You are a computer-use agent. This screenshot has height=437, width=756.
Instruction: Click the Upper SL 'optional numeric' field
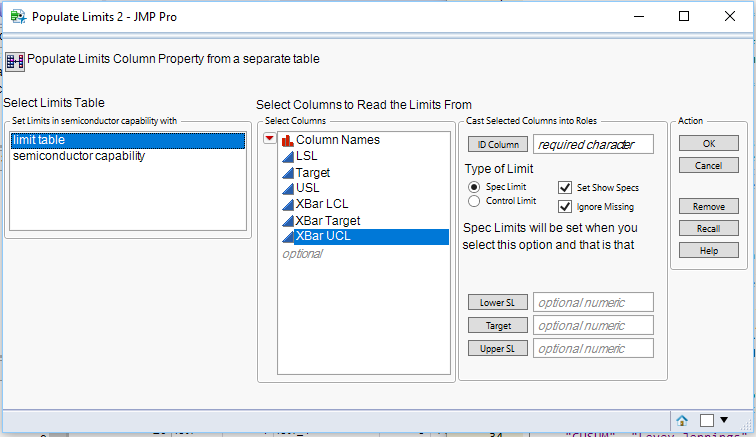(x=593, y=348)
